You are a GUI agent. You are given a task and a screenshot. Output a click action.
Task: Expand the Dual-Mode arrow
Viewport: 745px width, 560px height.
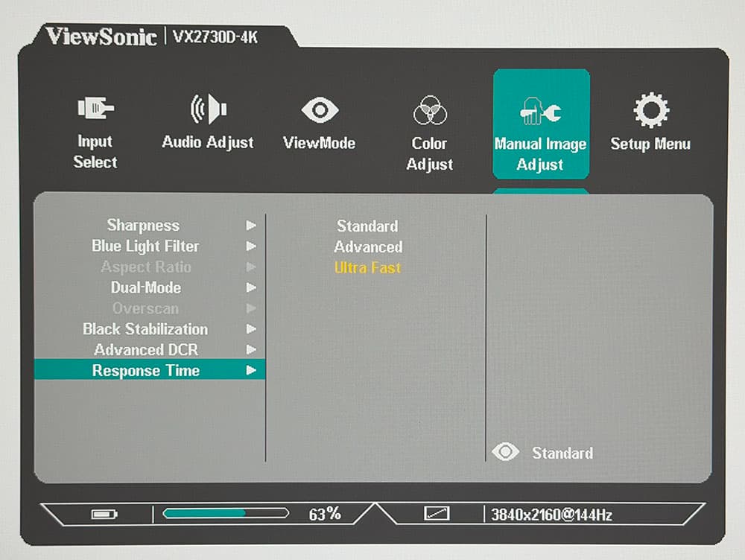tap(251, 287)
